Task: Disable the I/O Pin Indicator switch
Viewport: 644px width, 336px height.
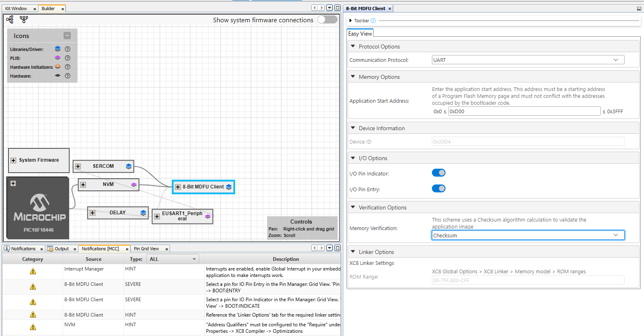Action: coord(438,173)
